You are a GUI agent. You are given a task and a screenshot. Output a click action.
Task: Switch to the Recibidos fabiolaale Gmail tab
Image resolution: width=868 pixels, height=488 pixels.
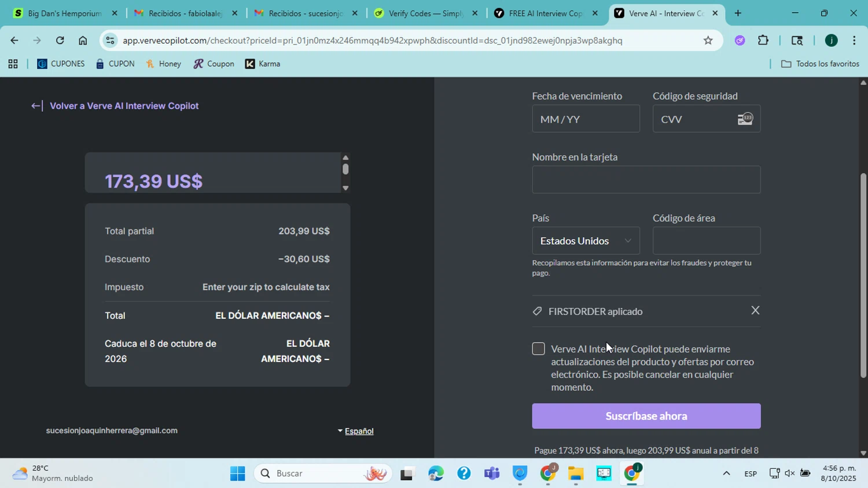184,13
